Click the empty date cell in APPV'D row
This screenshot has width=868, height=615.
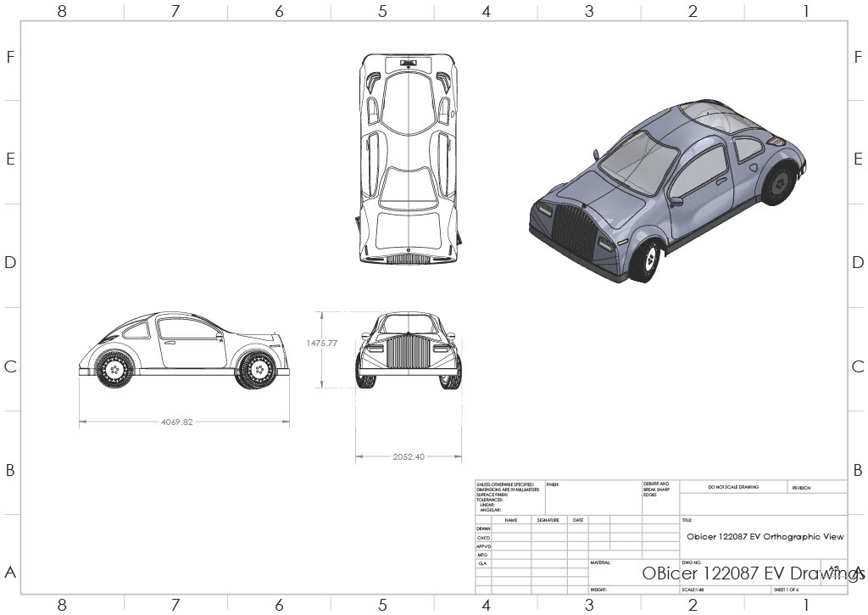pyautogui.click(x=578, y=546)
